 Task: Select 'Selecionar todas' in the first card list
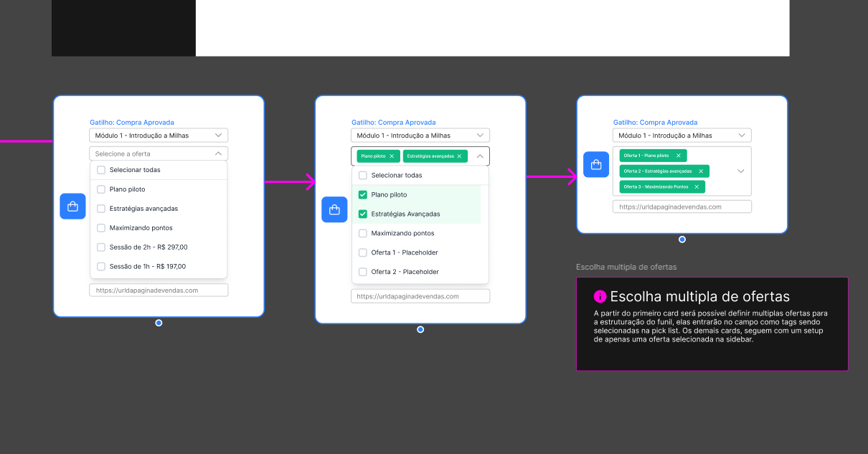pos(101,170)
